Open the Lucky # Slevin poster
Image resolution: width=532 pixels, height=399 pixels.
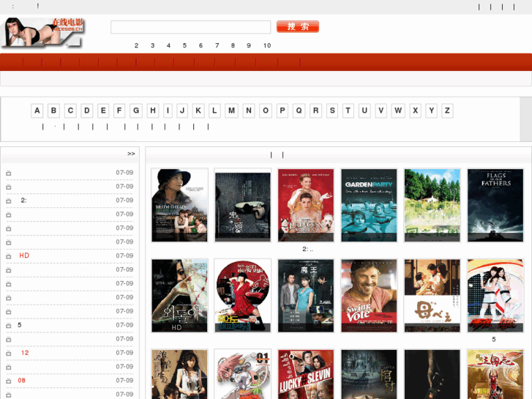(x=306, y=374)
